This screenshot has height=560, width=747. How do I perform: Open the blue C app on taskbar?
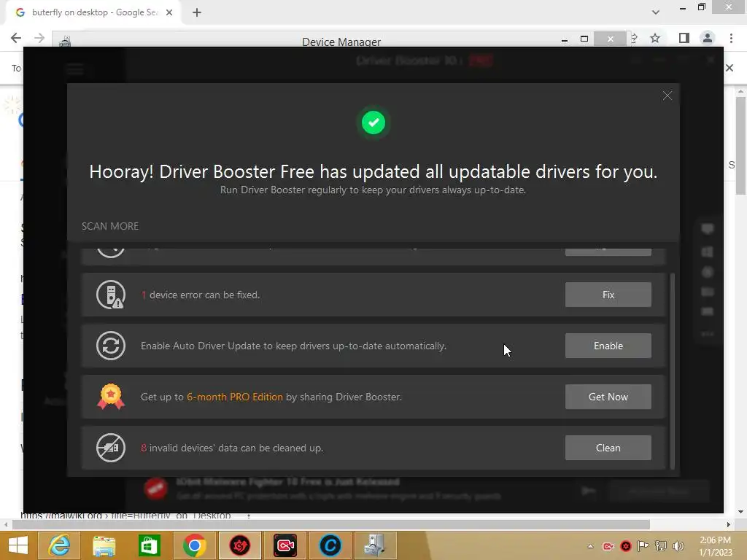click(x=330, y=545)
